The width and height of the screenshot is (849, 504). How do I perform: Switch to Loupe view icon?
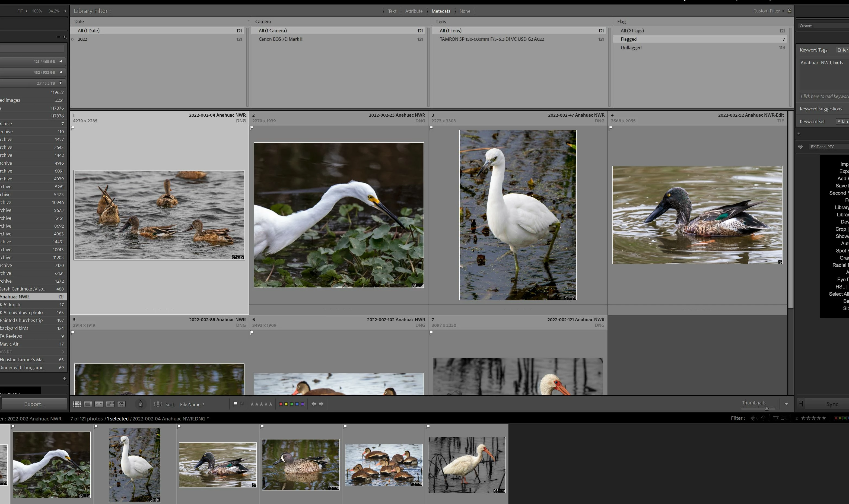click(x=88, y=404)
